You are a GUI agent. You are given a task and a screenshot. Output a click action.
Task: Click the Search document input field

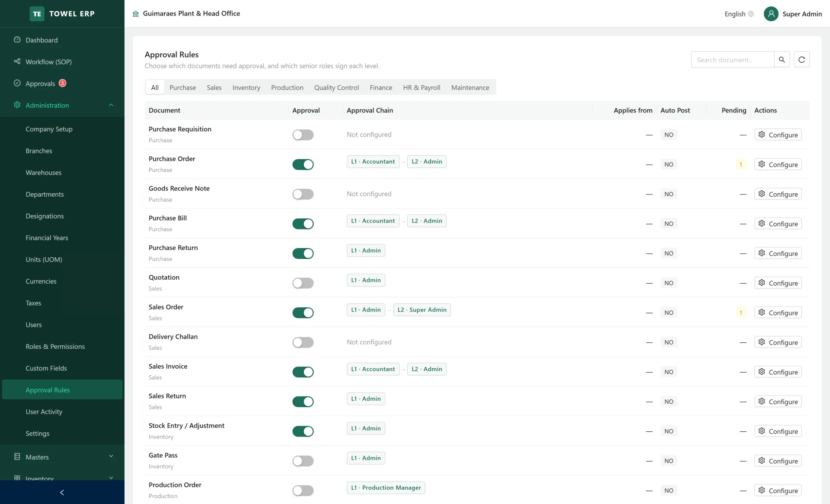coord(733,60)
